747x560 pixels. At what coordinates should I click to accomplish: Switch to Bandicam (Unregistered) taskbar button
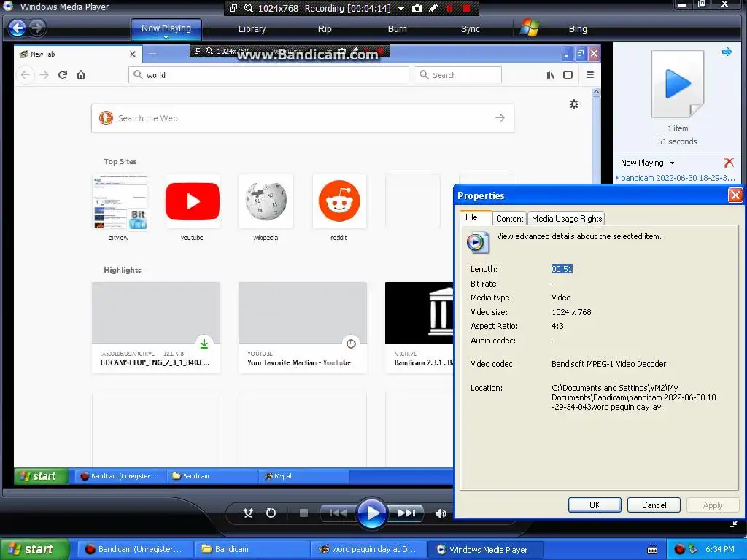[135, 549]
